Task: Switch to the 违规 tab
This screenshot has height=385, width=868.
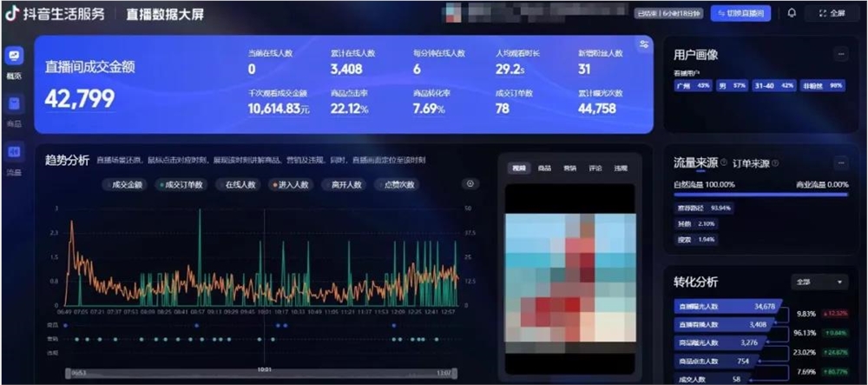Action: (x=620, y=169)
